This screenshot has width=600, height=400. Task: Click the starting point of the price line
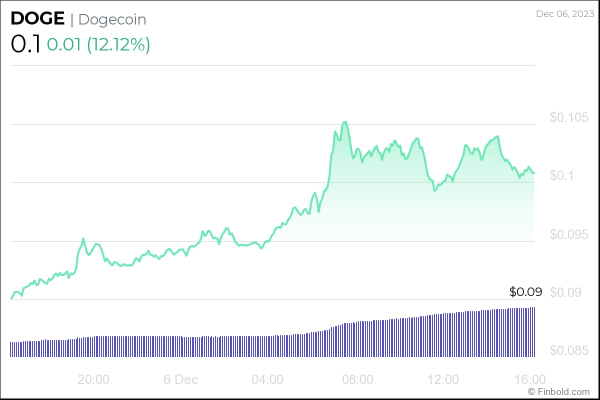point(11,297)
